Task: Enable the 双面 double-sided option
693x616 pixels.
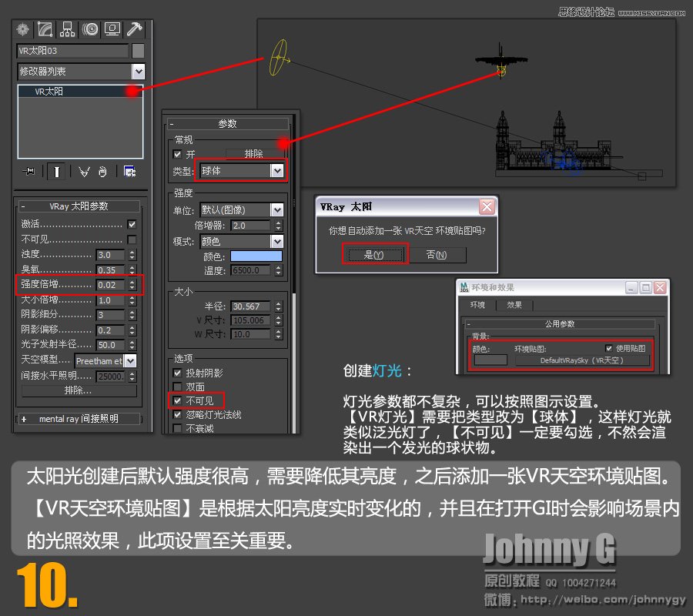Action: click(x=176, y=387)
